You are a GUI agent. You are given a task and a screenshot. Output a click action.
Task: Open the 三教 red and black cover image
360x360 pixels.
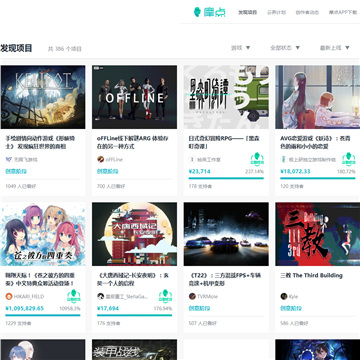(318, 234)
